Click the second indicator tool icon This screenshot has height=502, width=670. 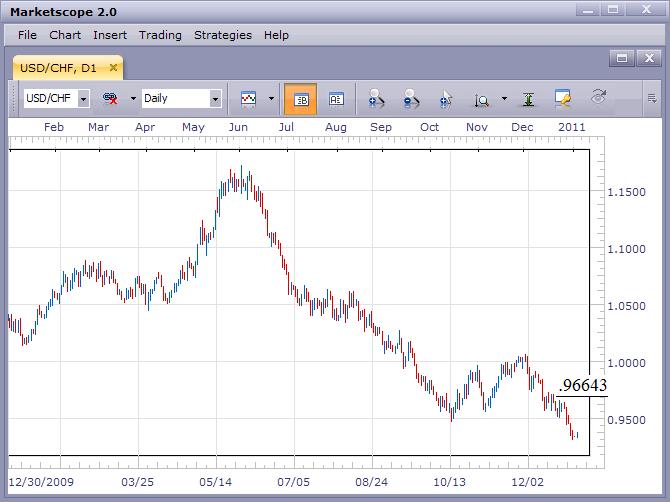(410, 99)
